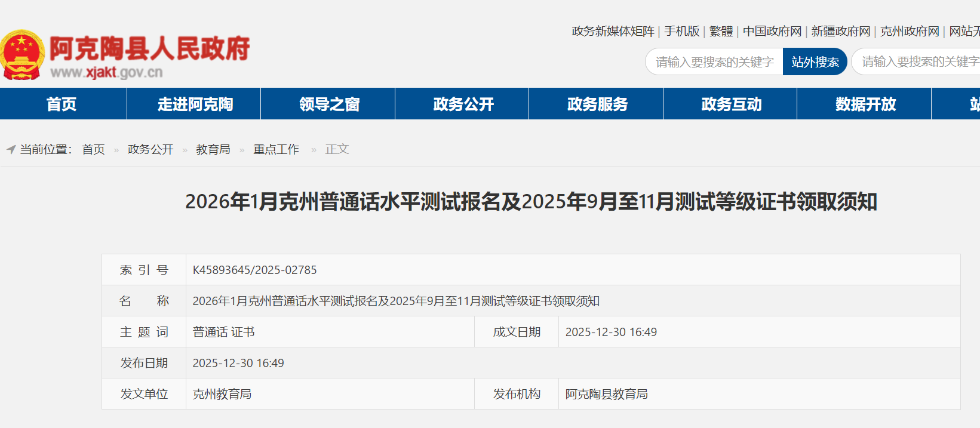Click the location arrow icon in breadcrumb
Screen dimensions: 980x428
11,149
